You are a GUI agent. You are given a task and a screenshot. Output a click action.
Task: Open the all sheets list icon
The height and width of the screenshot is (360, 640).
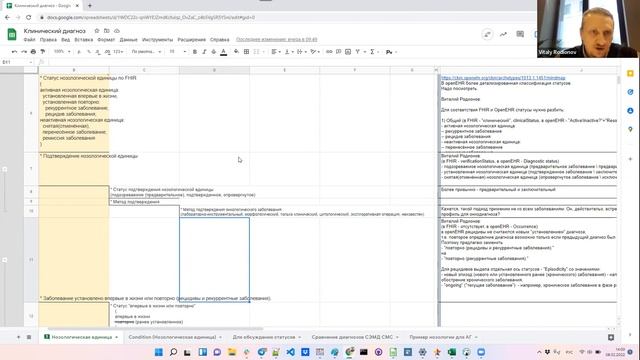tap(29, 337)
